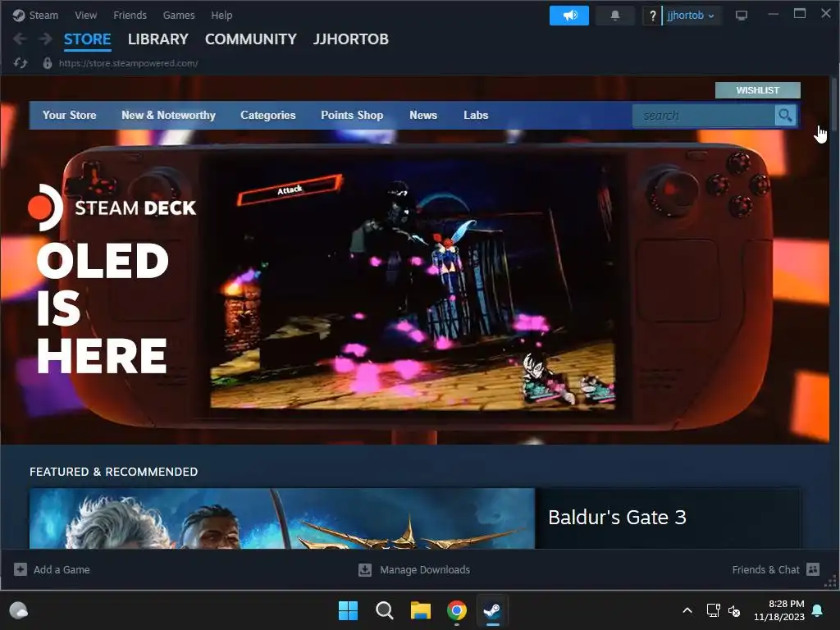
Task: Click the Manage Downloads arrow icon
Action: (x=365, y=569)
